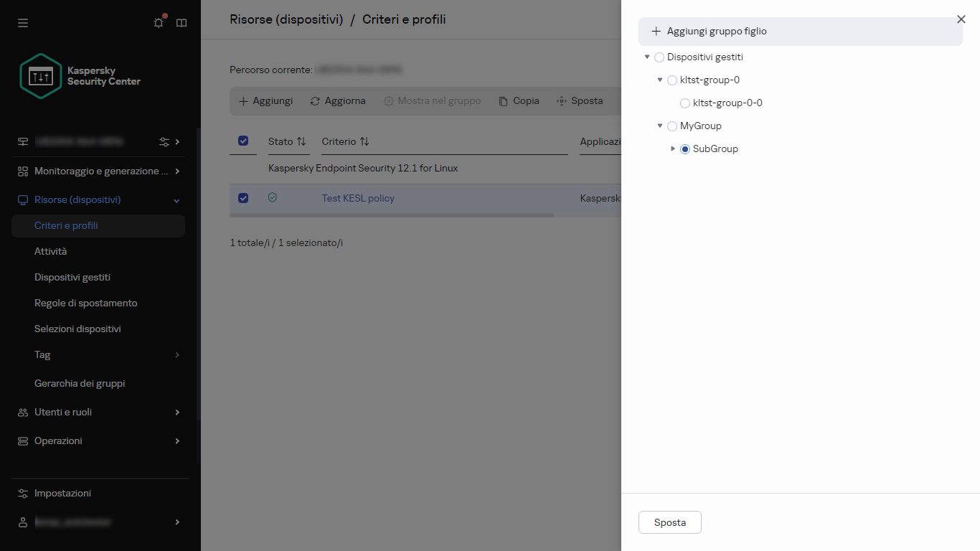Open the Attività sidebar entry
980x551 pixels.
click(50, 251)
